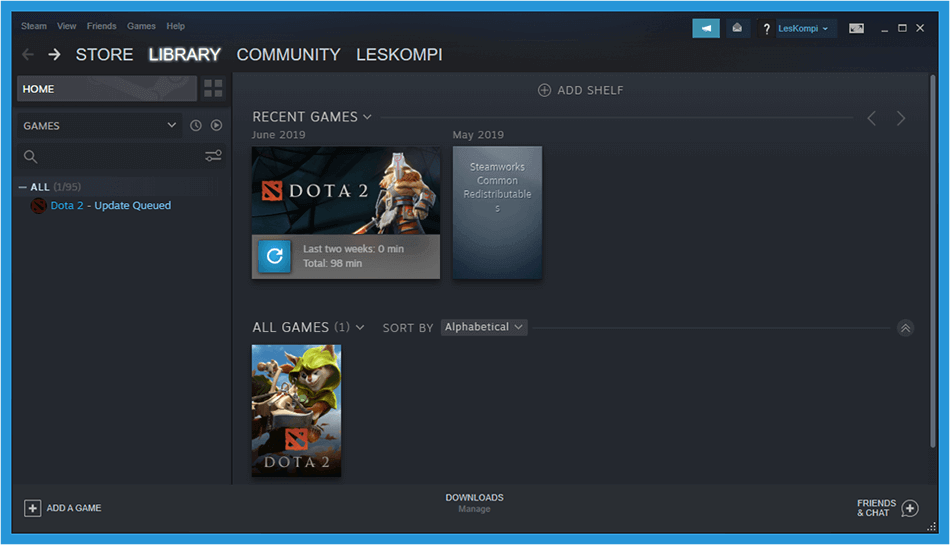Open DOWNLOADS Manage
Screen dimensions: 950x545
474,503
